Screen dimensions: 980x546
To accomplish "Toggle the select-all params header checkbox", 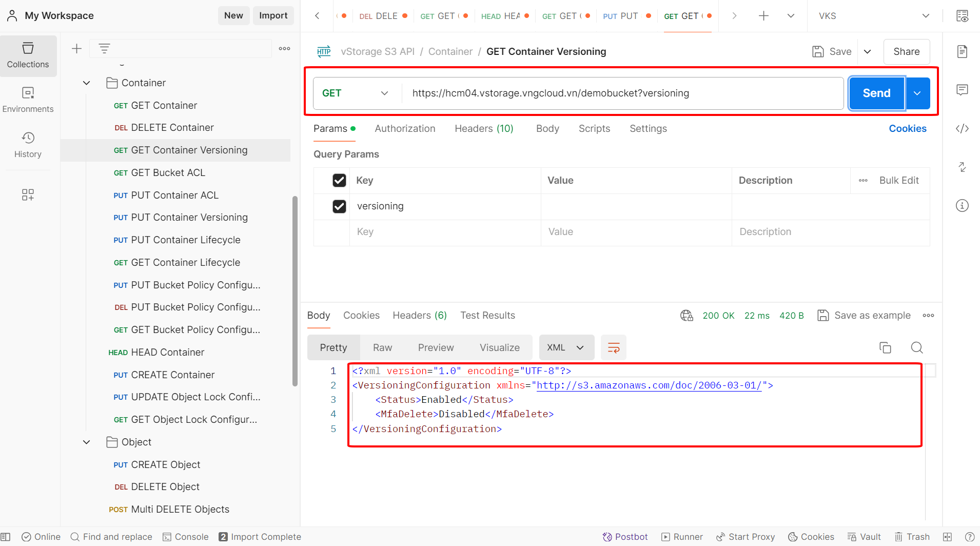I will click(x=339, y=181).
